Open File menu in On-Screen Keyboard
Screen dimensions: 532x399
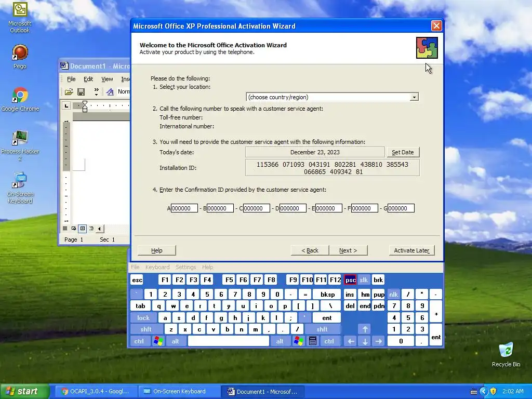point(135,267)
